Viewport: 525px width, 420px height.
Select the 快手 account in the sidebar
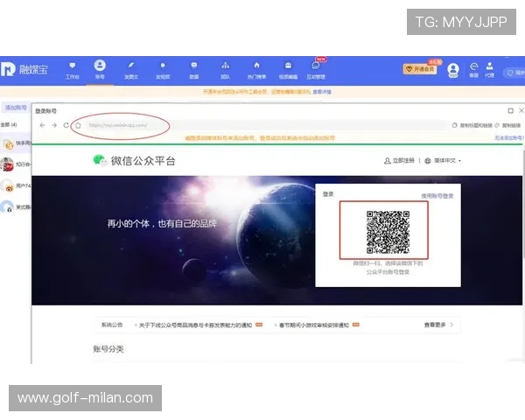[x=16, y=143]
